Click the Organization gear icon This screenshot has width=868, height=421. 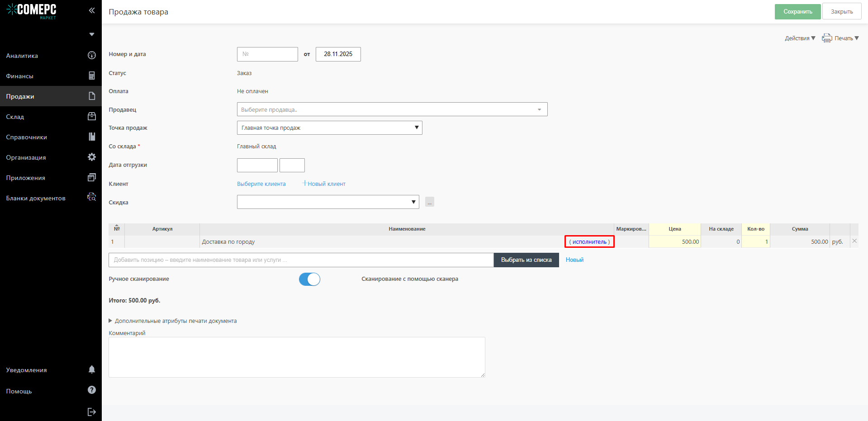click(x=92, y=157)
